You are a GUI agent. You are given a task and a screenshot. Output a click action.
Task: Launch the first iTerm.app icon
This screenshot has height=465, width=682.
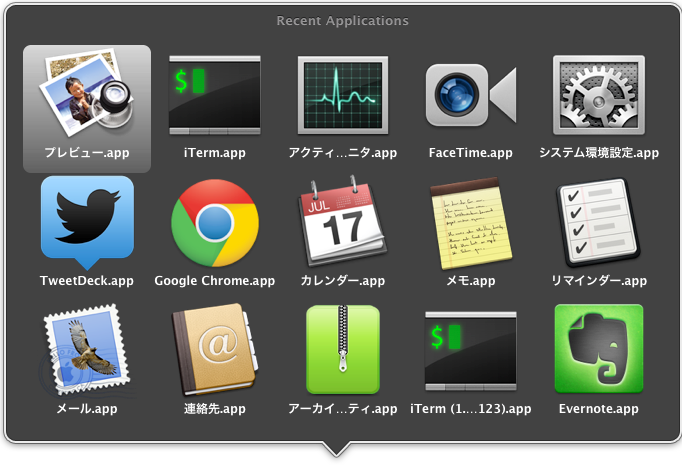coord(215,95)
